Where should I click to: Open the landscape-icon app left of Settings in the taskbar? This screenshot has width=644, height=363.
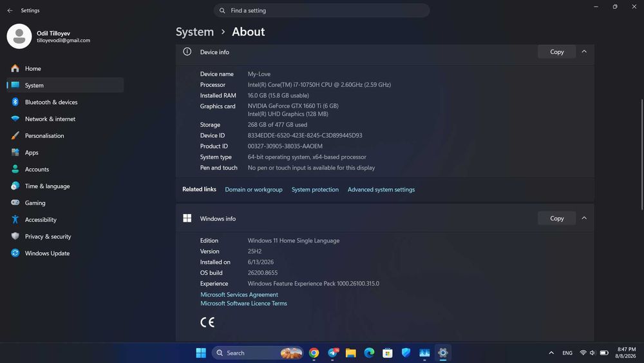click(424, 353)
